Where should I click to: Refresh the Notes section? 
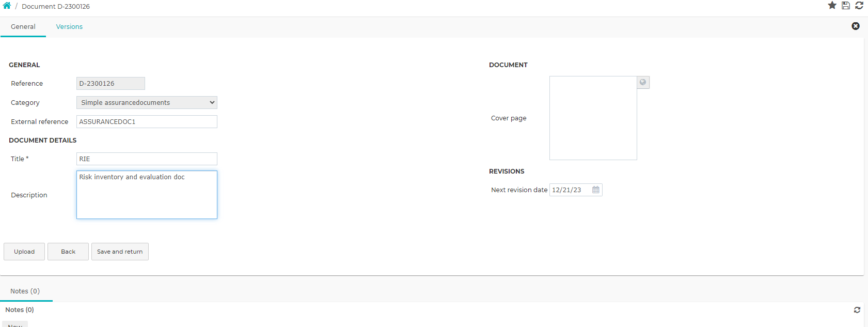(x=857, y=310)
